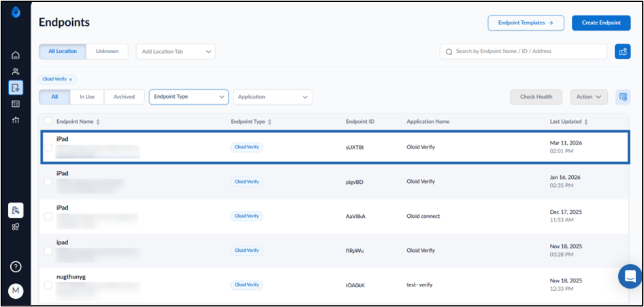Click the Create Endpoint button

pyautogui.click(x=601, y=22)
